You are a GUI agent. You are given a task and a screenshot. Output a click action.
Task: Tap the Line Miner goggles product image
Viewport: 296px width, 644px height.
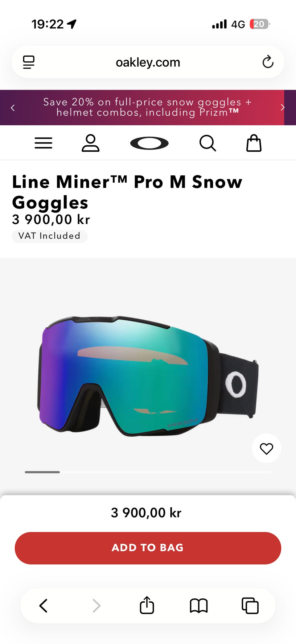pyautogui.click(x=148, y=376)
